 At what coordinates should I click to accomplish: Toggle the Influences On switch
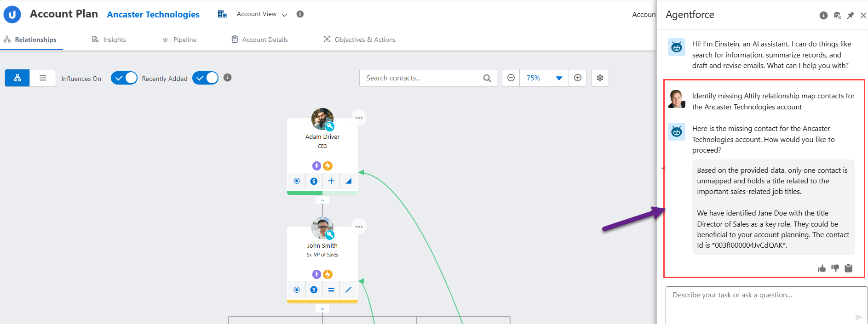click(x=124, y=78)
